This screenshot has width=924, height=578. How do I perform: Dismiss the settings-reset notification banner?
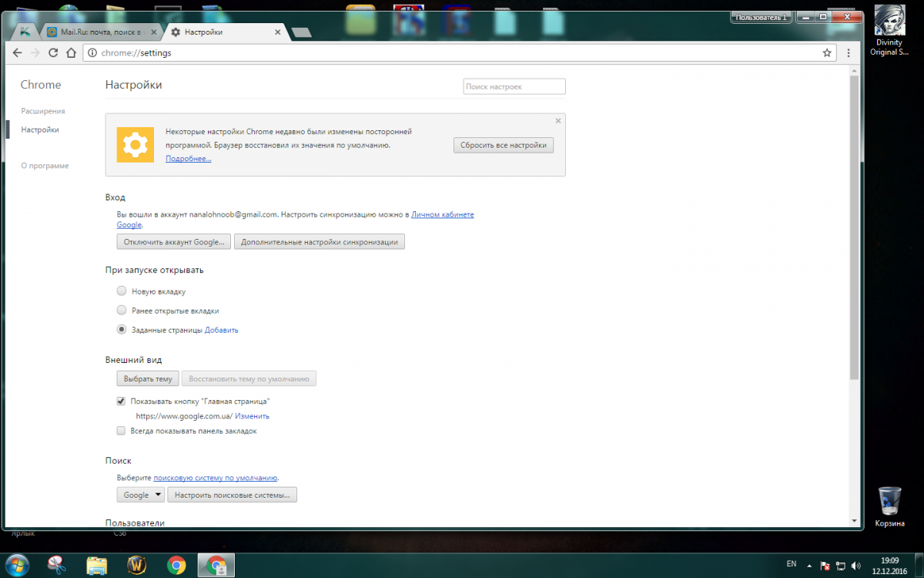click(558, 121)
